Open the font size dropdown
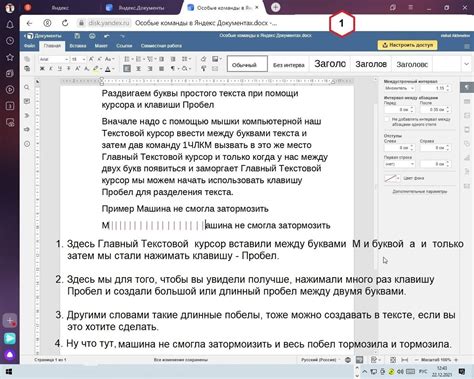 click(84, 59)
